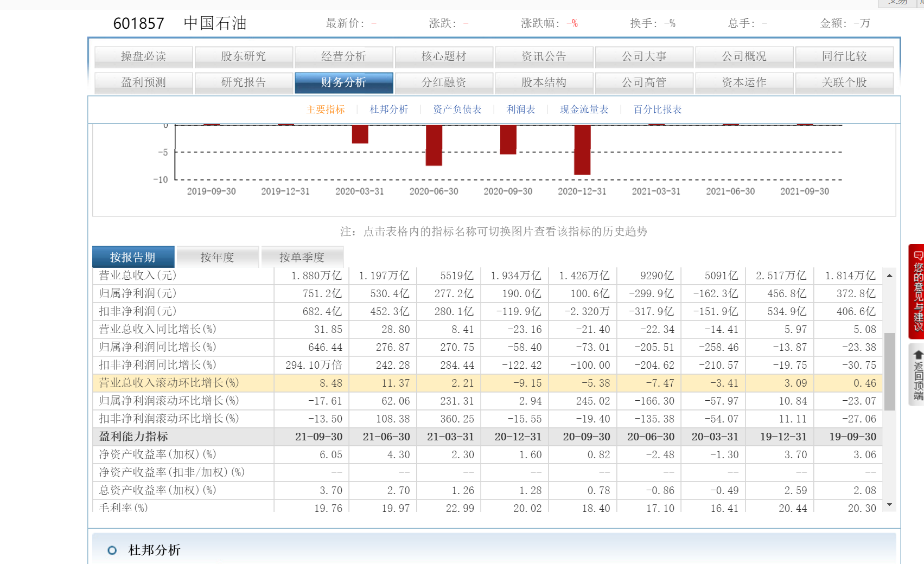
Task: Click the 2020-09-30 chart bar
Action: [508, 140]
